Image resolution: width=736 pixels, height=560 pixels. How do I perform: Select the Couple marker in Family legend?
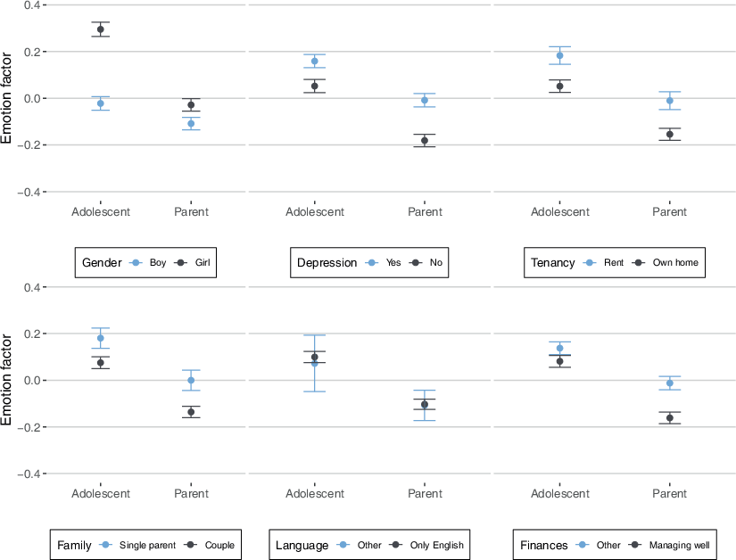click(190, 545)
